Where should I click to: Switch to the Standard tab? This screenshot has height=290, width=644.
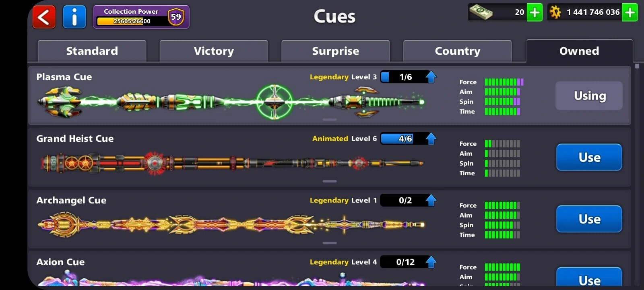92,51
